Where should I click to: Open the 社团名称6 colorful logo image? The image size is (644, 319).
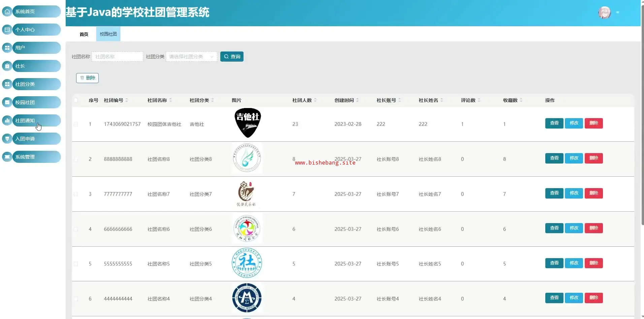pos(247,228)
